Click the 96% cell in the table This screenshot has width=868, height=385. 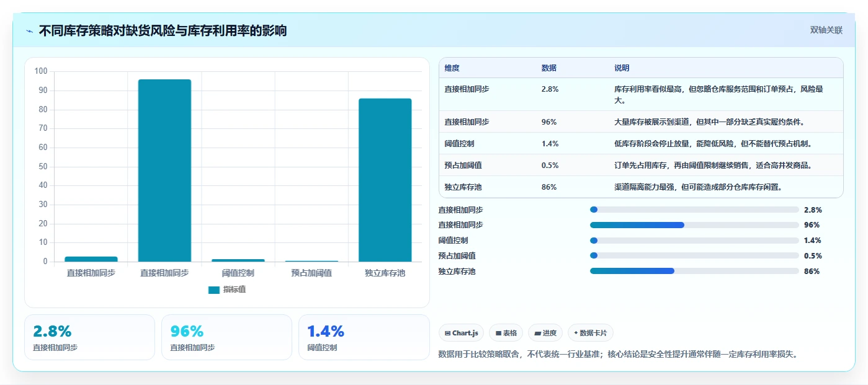point(549,122)
